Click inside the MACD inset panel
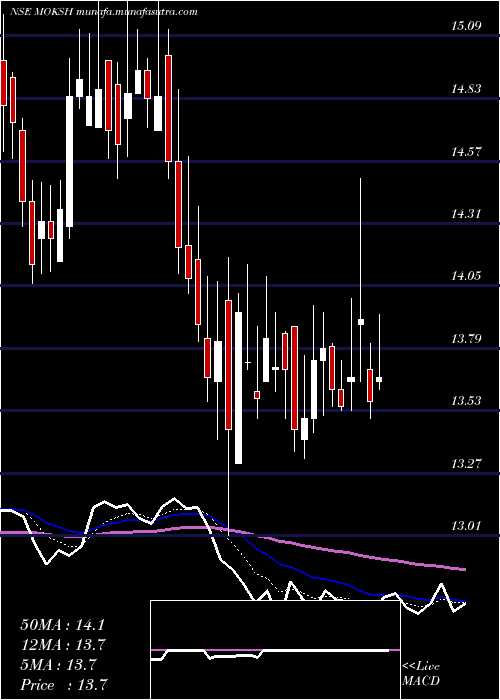500x700 pixels. (275, 650)
